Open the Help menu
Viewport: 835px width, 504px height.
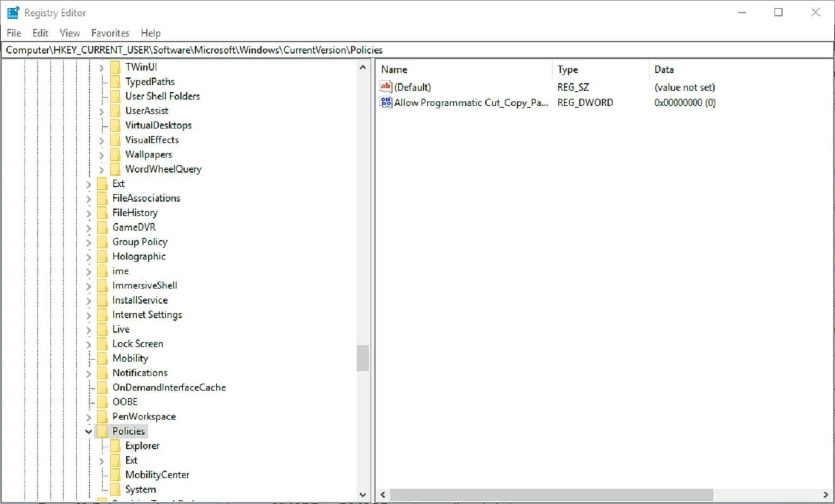click(151, 33)
